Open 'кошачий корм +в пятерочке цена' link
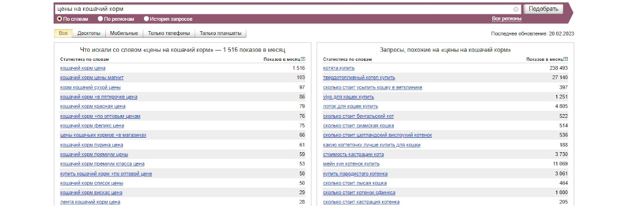This screenshot has height=206, width=644. pos(99,97)
